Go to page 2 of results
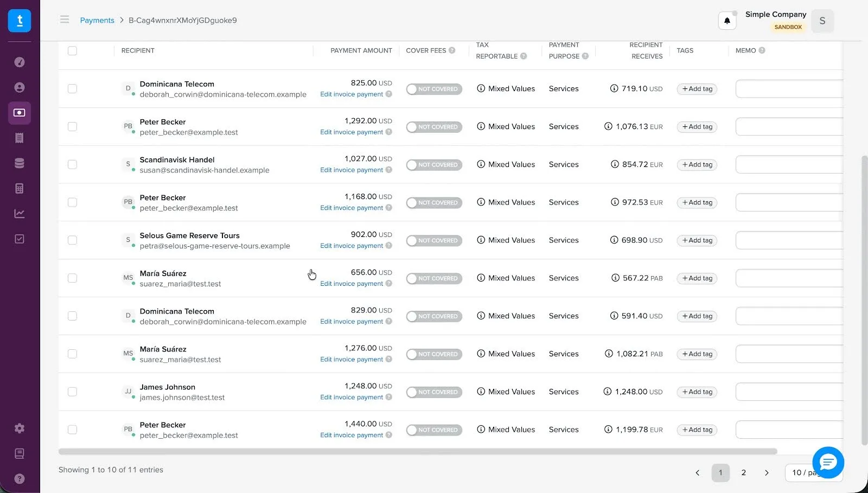Screen dimensions: 868x493 pos(744,473)
